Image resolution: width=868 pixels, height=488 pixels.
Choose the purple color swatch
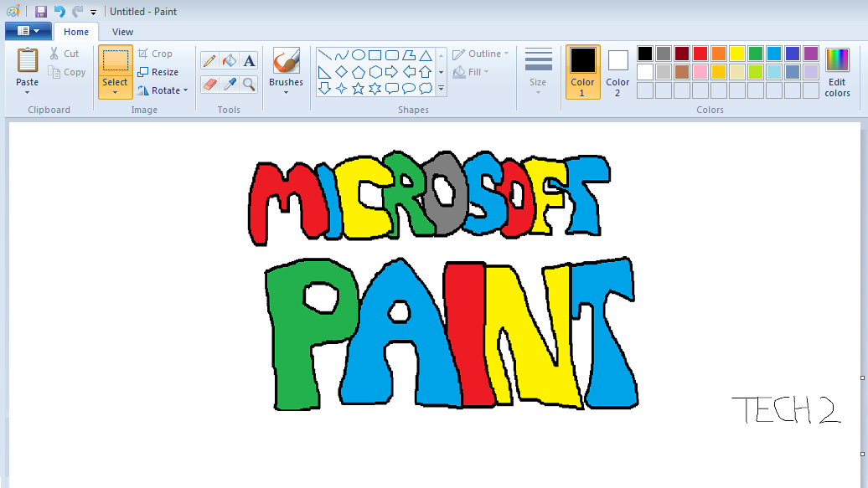coord(811,54)
